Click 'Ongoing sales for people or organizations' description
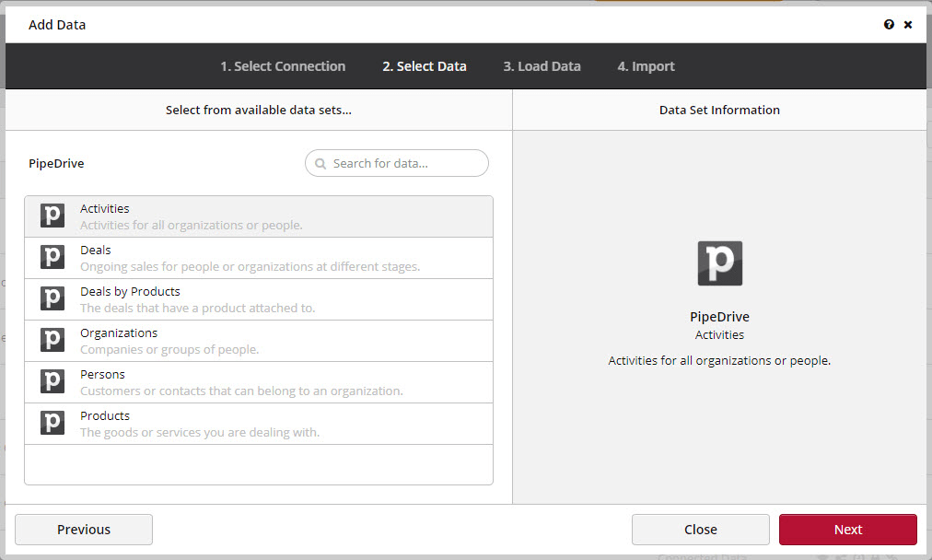The width and height of the screenshot is (932, 560). coord(250,266)
